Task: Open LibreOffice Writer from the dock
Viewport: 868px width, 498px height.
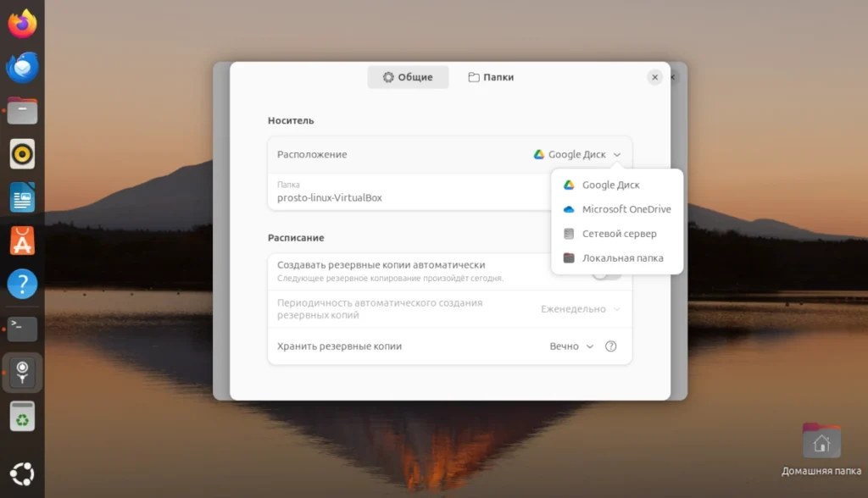Action: [x=22, y=197]
